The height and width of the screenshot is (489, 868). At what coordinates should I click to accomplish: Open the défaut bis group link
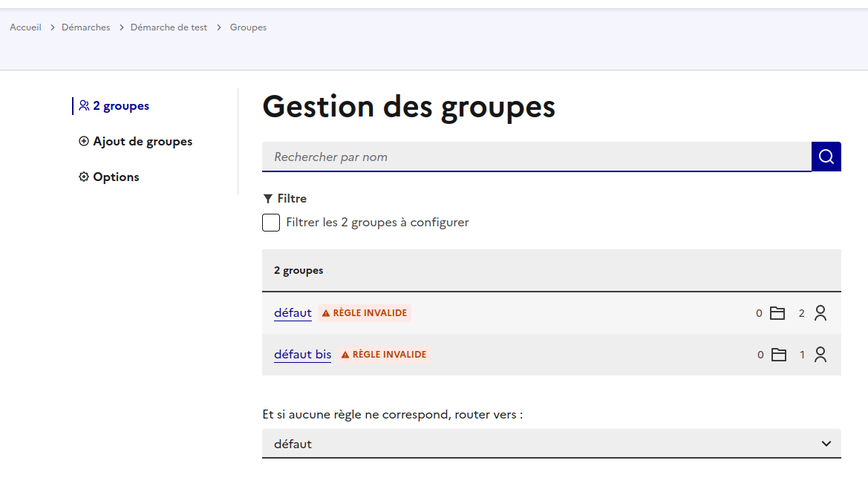click(x=302, y=355)
